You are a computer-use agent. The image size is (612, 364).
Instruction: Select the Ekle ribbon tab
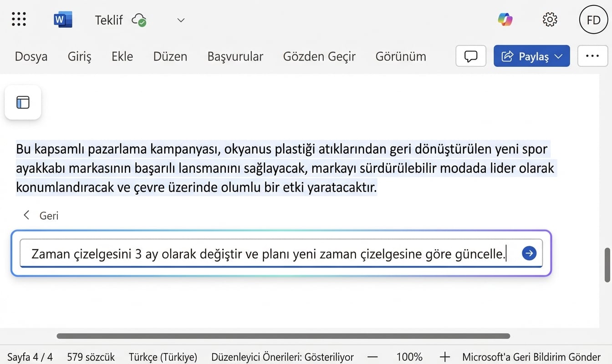tap(122, 56)
